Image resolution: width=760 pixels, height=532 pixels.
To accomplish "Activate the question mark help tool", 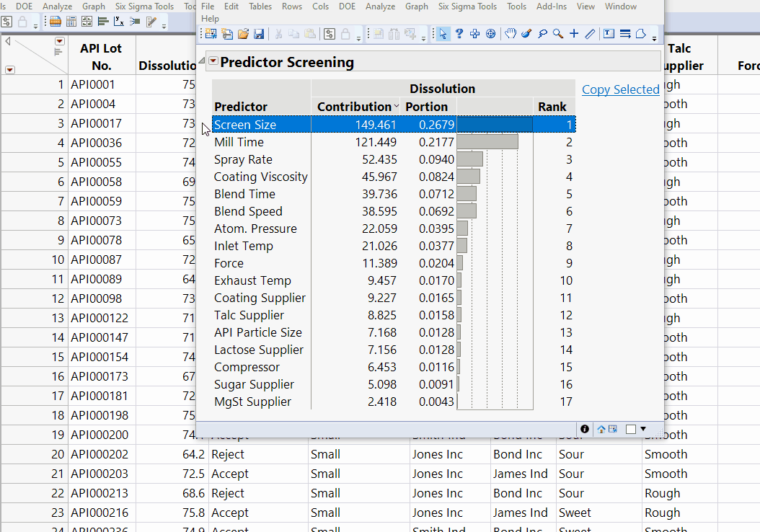I will click(x=459, y=34).
